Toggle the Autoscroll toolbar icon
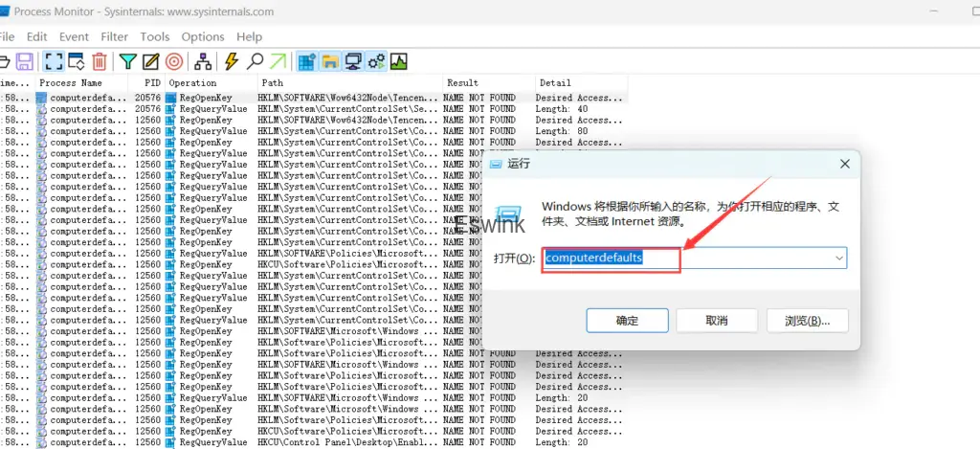Viewport: 980px width, 449px height. [x=77, y=62]
